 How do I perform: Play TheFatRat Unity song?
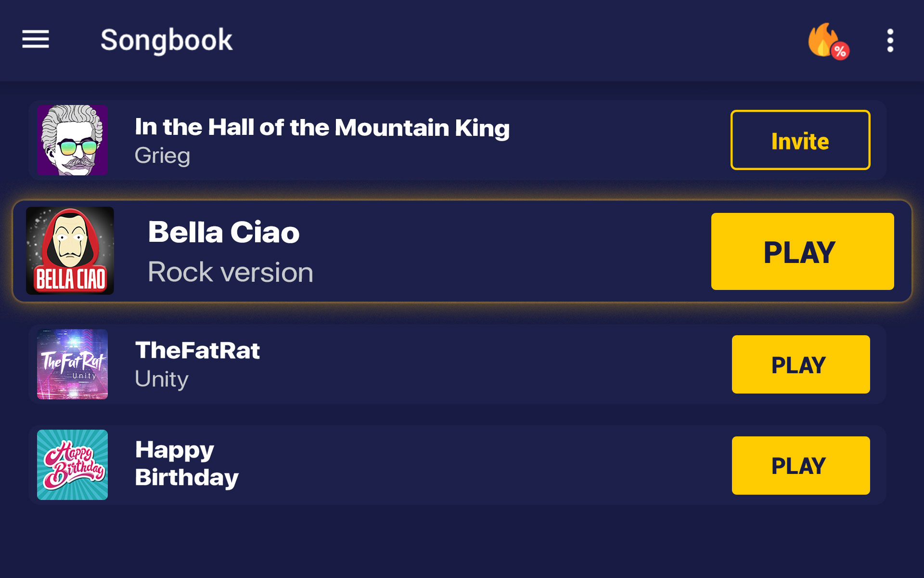801,365
